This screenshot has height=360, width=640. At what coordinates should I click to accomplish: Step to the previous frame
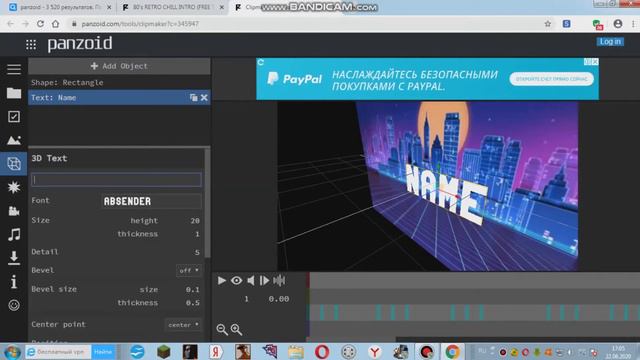[251, 280]
